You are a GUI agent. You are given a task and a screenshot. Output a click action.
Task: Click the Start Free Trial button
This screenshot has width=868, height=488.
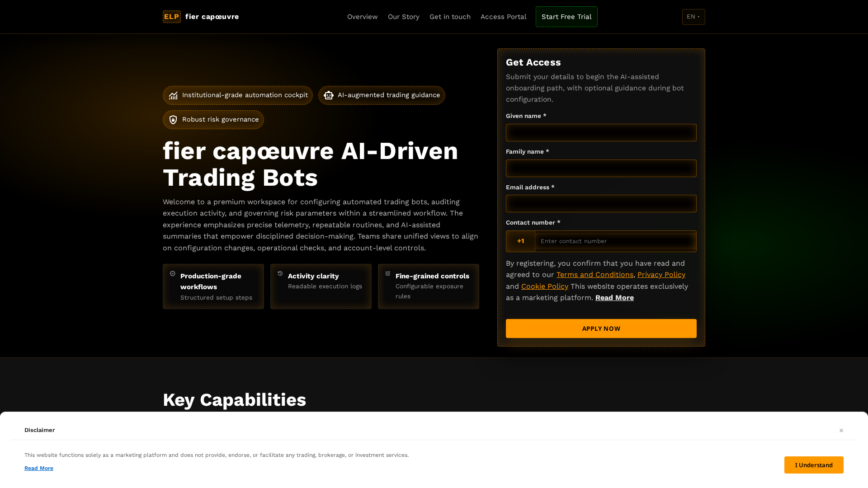pyautogui.click(x=566, y=17)
